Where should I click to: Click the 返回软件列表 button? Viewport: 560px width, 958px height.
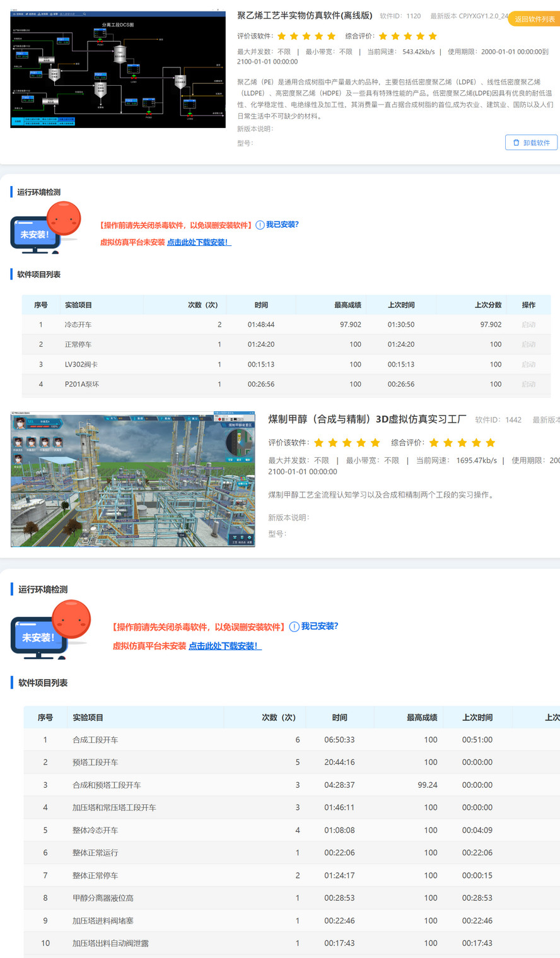click(534, 19)
